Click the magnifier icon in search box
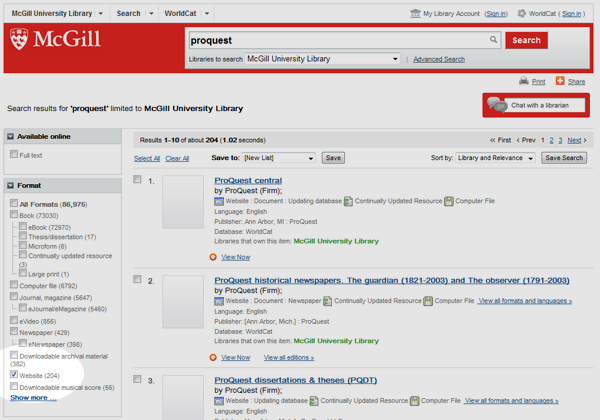 pyautogui.click(x=493, y=39)
